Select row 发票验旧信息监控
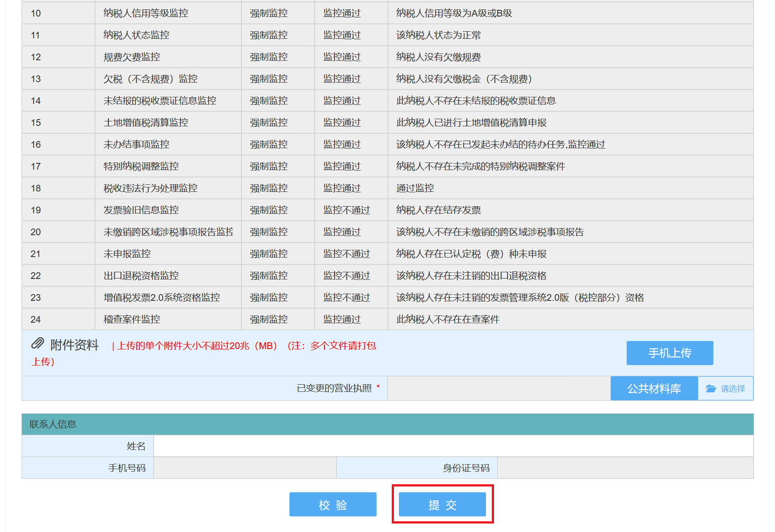Image resolution: width=775 pixels, height=532 pixels. click(x=388, y=210)
